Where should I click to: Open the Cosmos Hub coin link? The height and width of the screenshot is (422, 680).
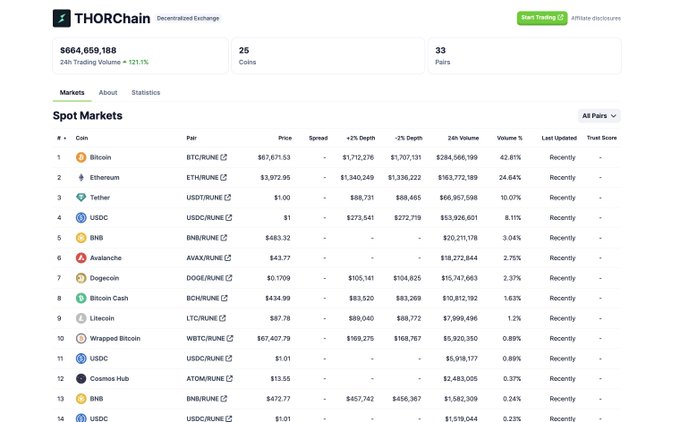109,379
